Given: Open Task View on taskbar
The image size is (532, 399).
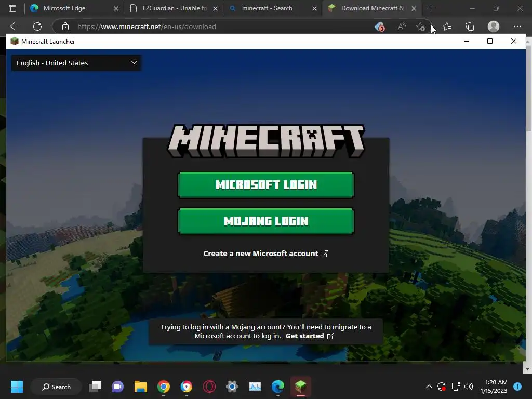Looking at the screenshot, I should [x=95, y=387].
